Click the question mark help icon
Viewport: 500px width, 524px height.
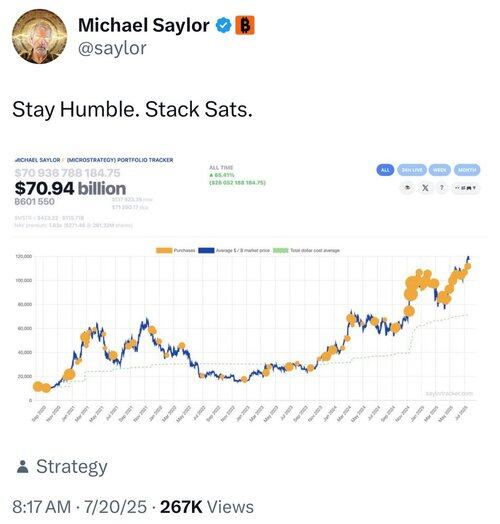coord(442,188)
